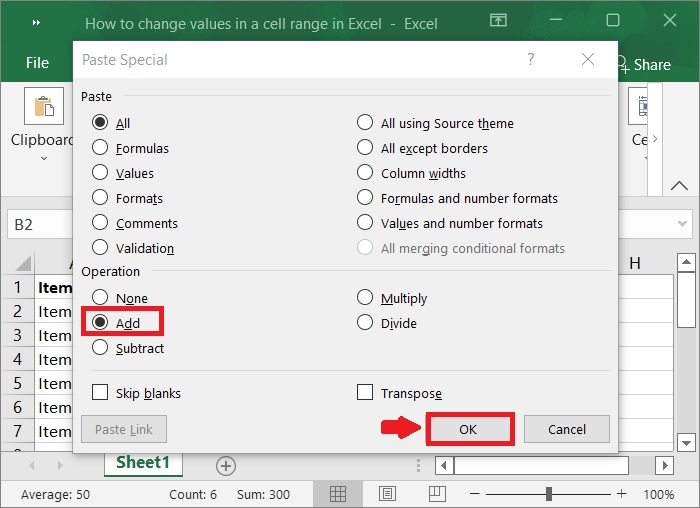
Task: Switch to Page Layout view
Action: tap(387, 494)
